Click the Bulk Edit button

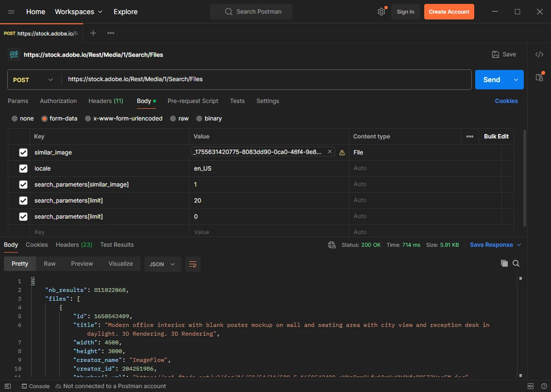[496, 136]
